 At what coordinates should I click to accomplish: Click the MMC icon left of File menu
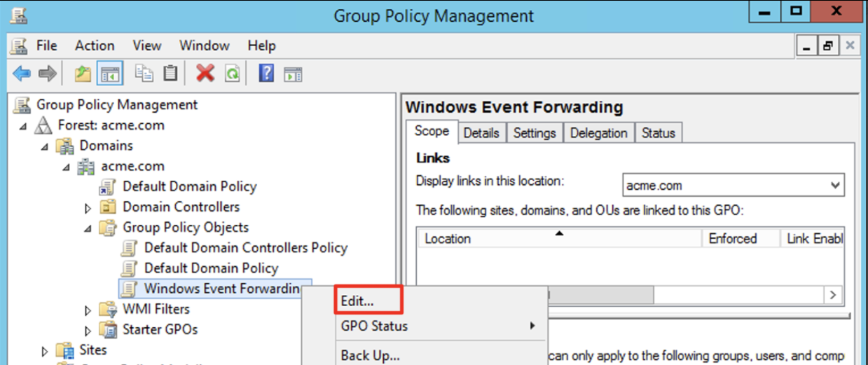pos(19,46)
